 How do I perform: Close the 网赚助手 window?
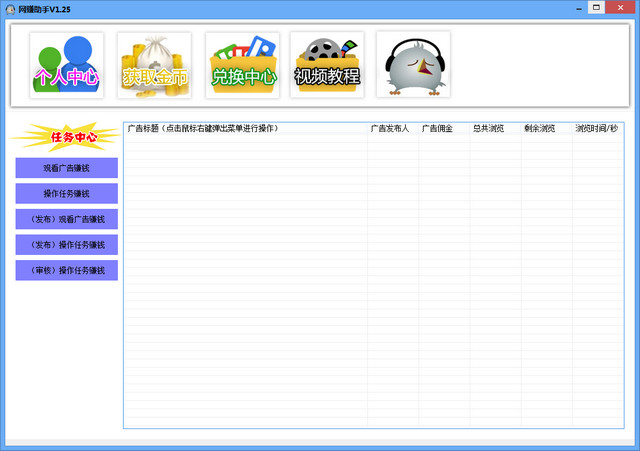(620, 8)
